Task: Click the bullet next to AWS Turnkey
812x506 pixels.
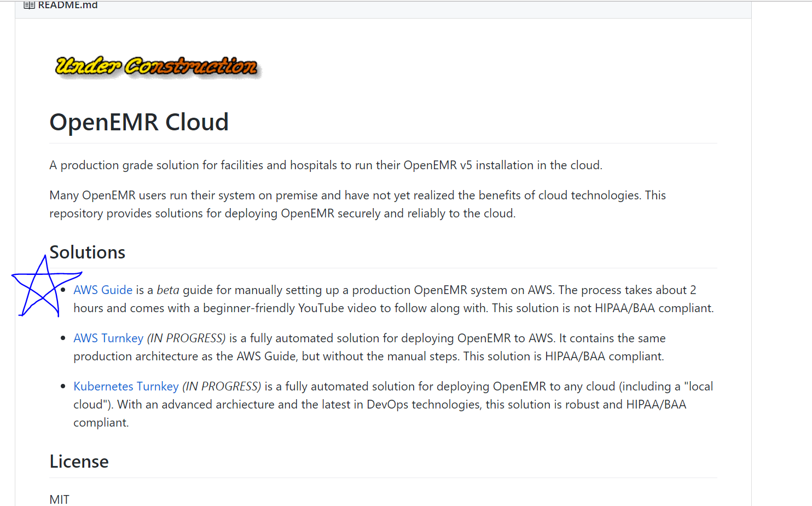Action: click(x=63, y=338)
